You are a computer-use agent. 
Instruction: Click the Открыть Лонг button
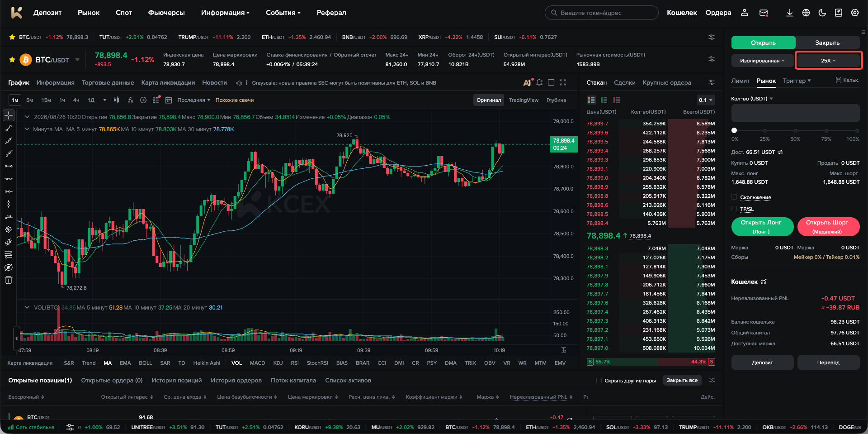click(762, 227)
